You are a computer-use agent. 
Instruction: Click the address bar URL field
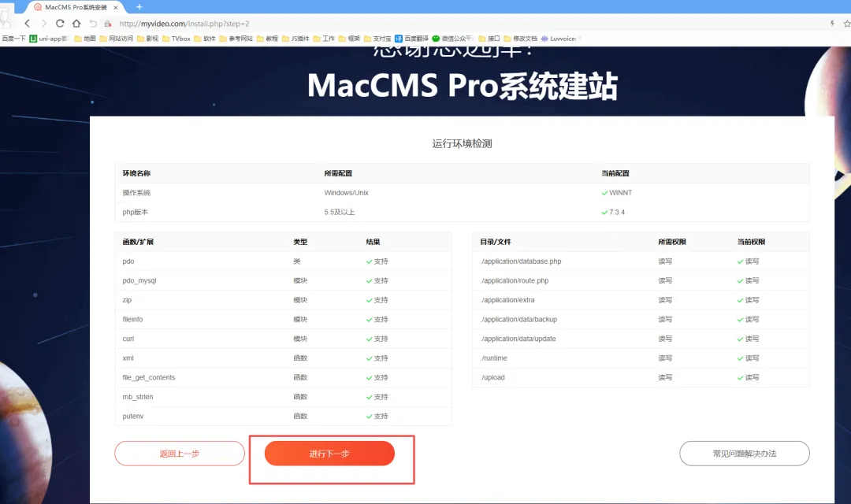[184, 24]
